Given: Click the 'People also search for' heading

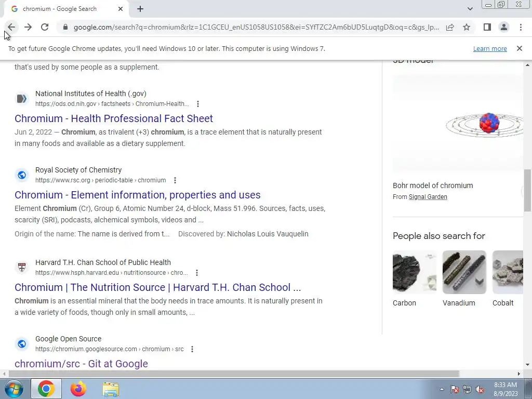Looking at the screenshot, I should pyautogui.click(x=439, y=236).
